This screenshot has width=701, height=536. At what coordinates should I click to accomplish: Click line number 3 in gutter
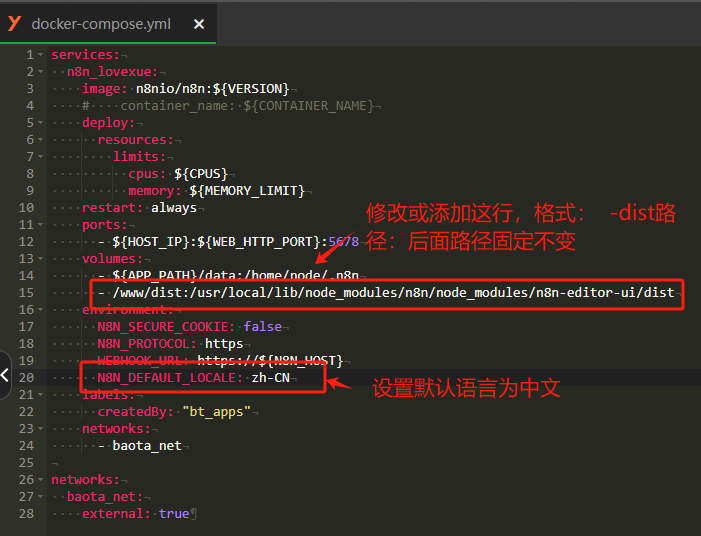(30, 89)
